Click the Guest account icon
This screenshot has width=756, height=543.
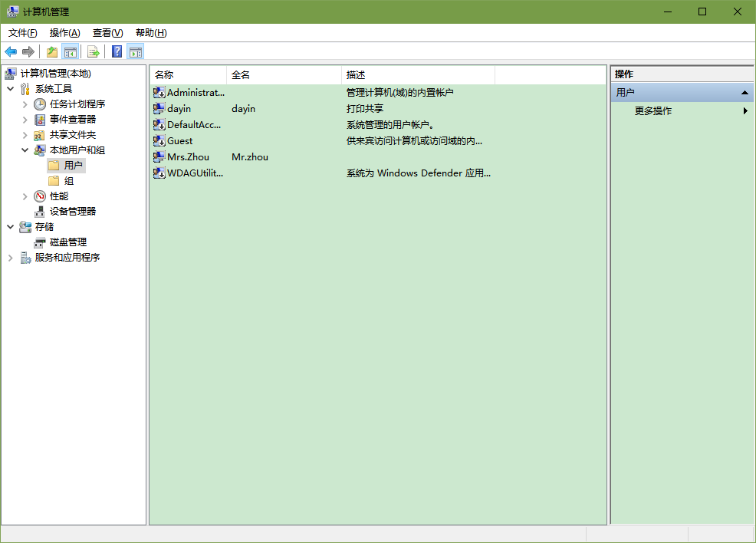click(159, 141)
